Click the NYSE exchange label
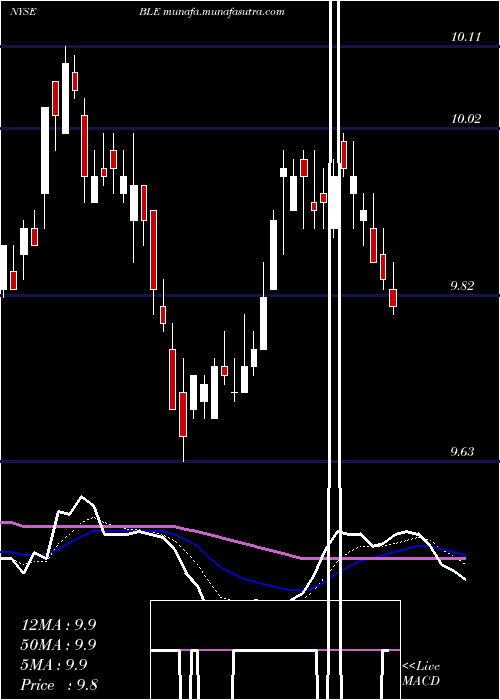This screenshot has width=500, height=700. point(23,12)
